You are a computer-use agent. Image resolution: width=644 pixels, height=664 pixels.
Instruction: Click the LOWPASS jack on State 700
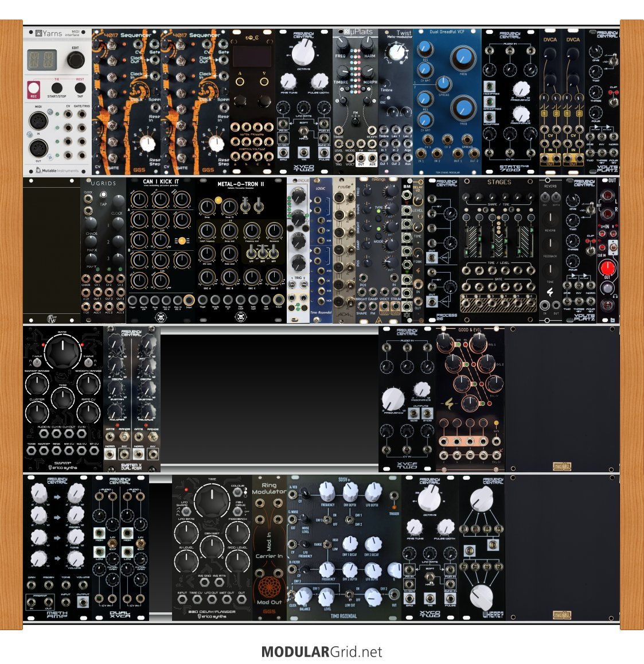[x=490, y=117]
